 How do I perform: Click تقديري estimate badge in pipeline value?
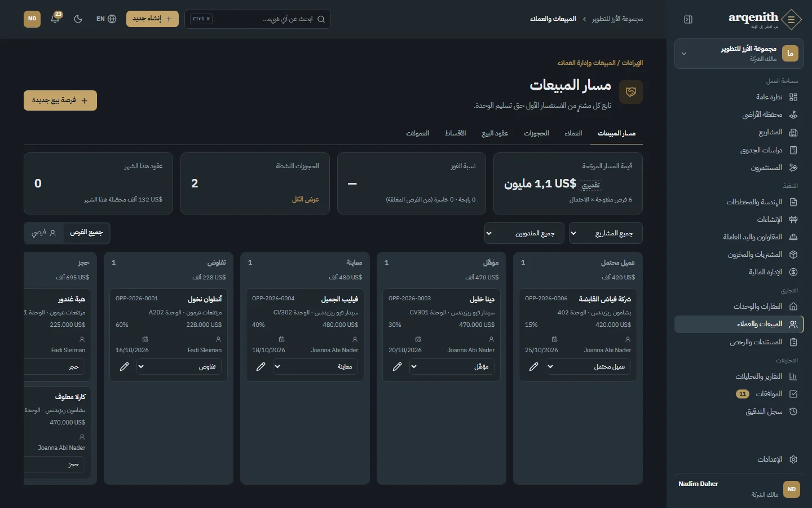pyautogui.click(x=590, y=185)
